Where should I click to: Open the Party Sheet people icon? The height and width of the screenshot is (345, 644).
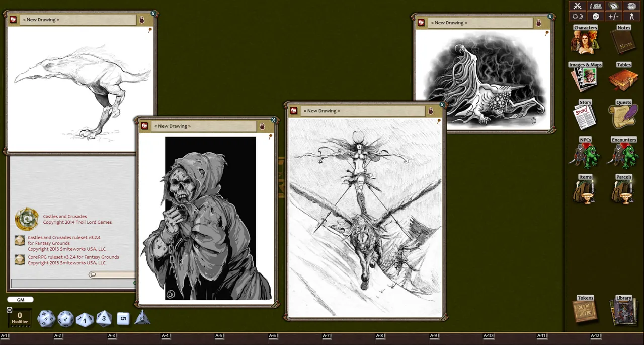click(x=596, y=6)
